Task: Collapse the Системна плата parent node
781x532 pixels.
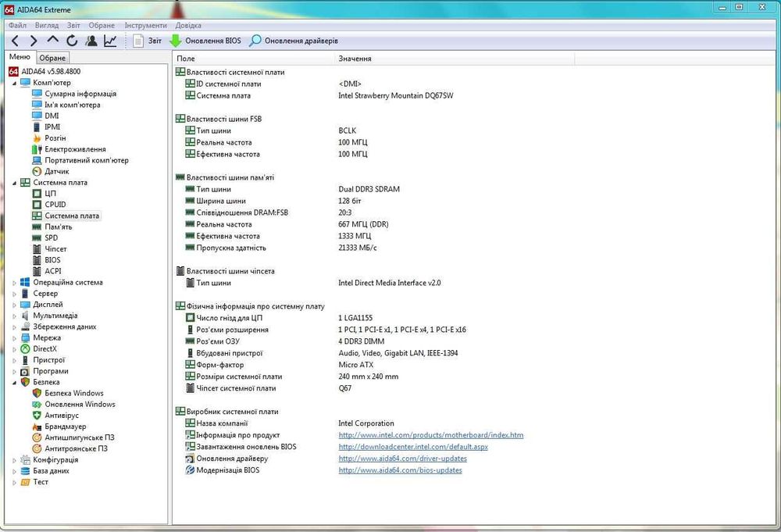Action: click(14, 183)
